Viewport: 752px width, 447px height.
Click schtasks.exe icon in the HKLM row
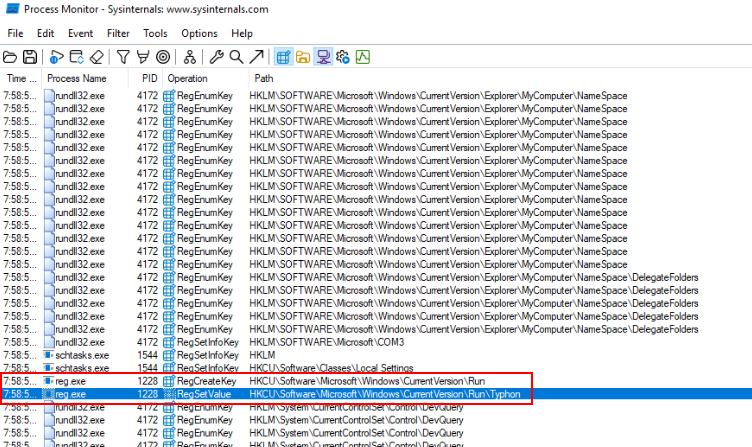coord(48,355)
